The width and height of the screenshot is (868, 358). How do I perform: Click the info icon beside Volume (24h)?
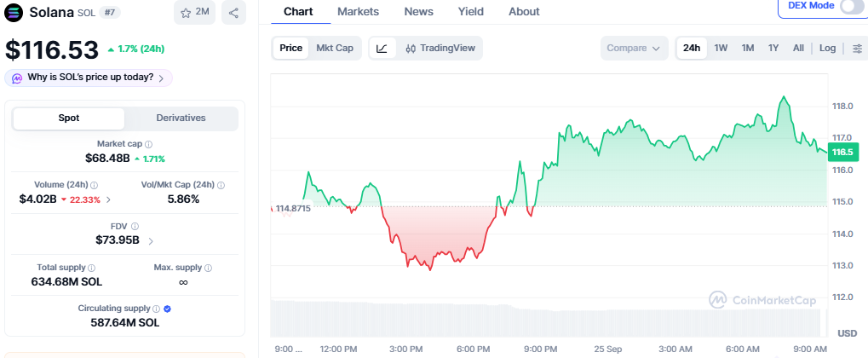(x=94, y=185)
